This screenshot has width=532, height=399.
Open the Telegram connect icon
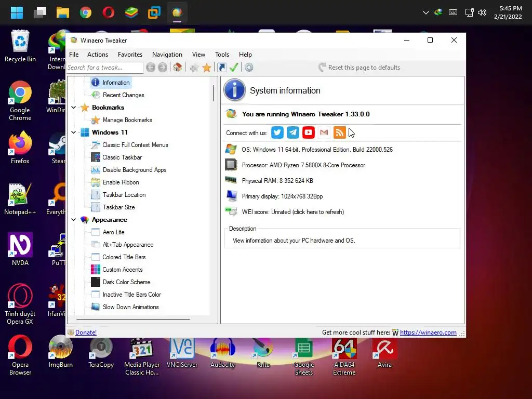coord(293,132)
